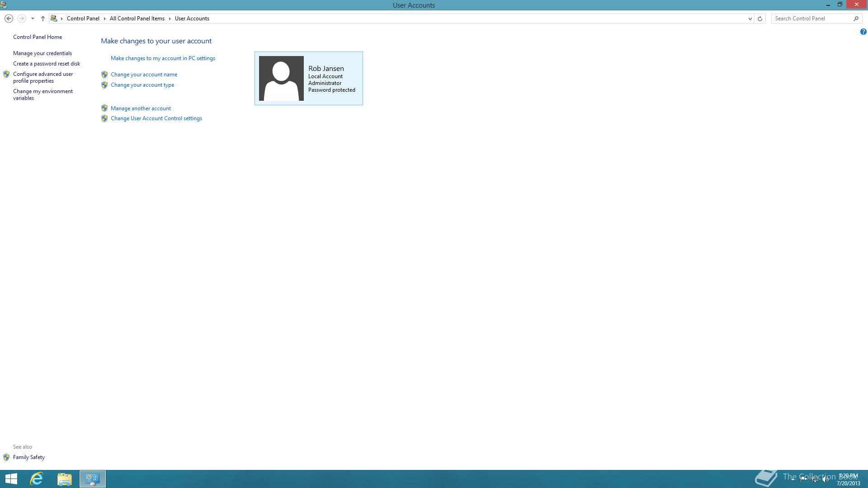Open Control Panel Home
Screen dimensions: 868x488
tap(38, 37)
